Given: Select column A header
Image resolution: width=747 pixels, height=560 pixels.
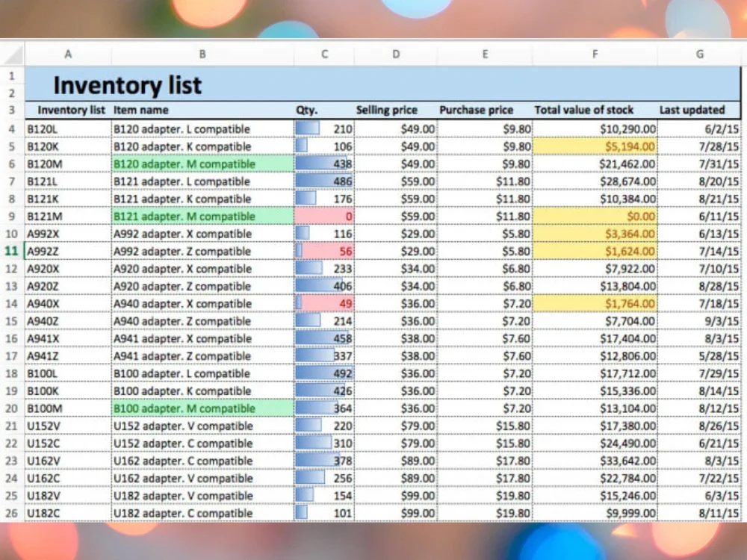Looking at the screenshot, I should coord(68,54).
